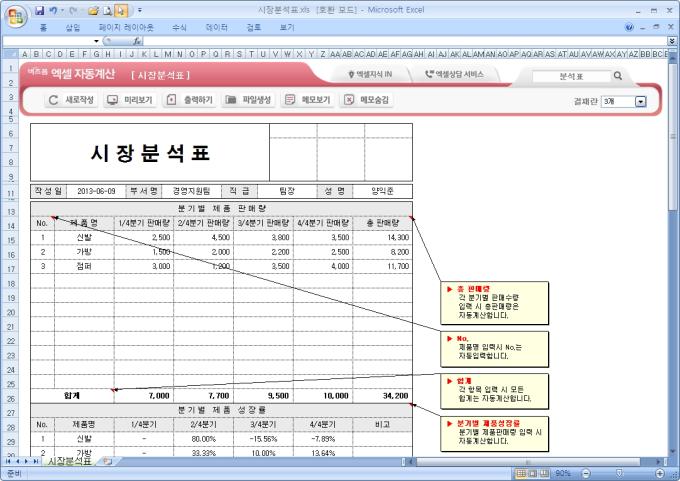Click the 90% zoom level
Image resolution: width=680 pixels, height=481 pixels.
pyautogui.click(x=562, y=473)
